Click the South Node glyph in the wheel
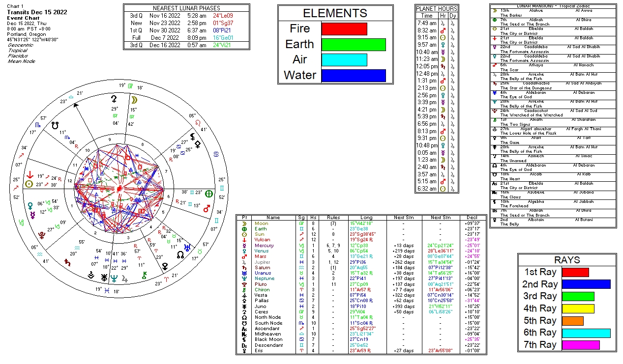This screenshot has width=623, height=364. point(55,125)
